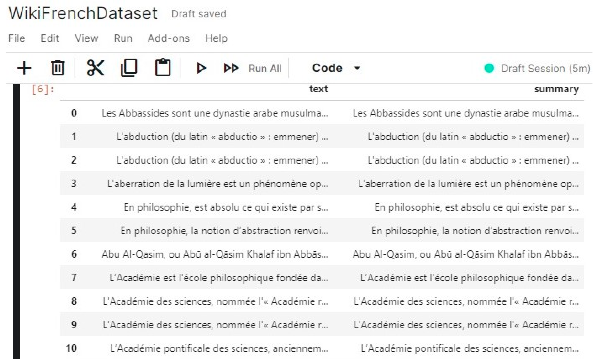
Task: Run the current cell with the play icon
Action: pos(201,68)
